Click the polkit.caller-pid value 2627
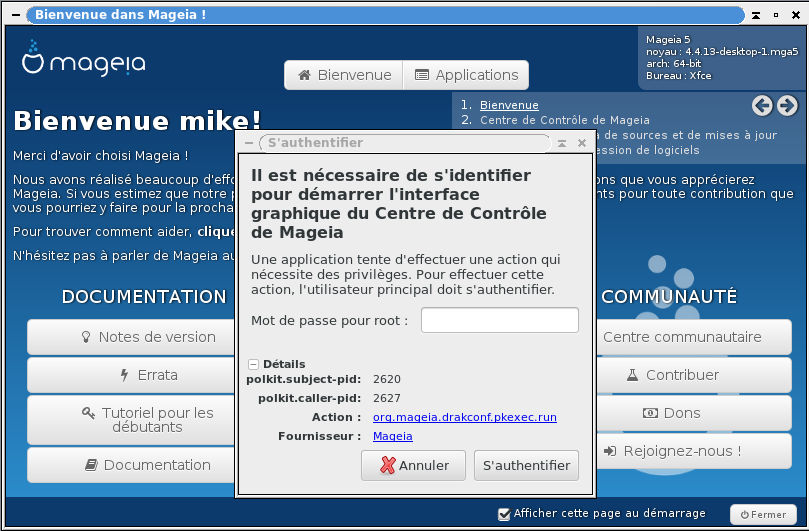The height and width of the screenshot is (531, 809). click(387, 398)
